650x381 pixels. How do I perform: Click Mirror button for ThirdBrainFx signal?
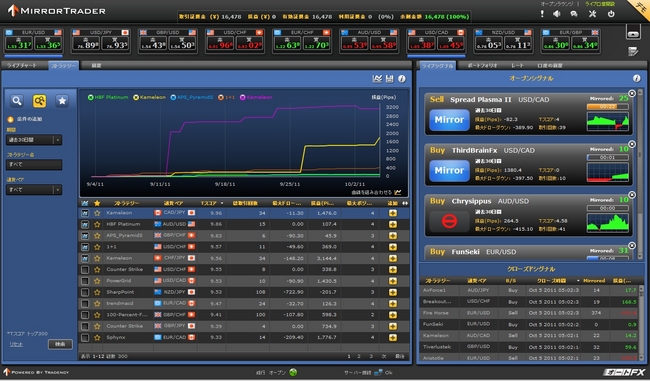click(x=449, y=170)
